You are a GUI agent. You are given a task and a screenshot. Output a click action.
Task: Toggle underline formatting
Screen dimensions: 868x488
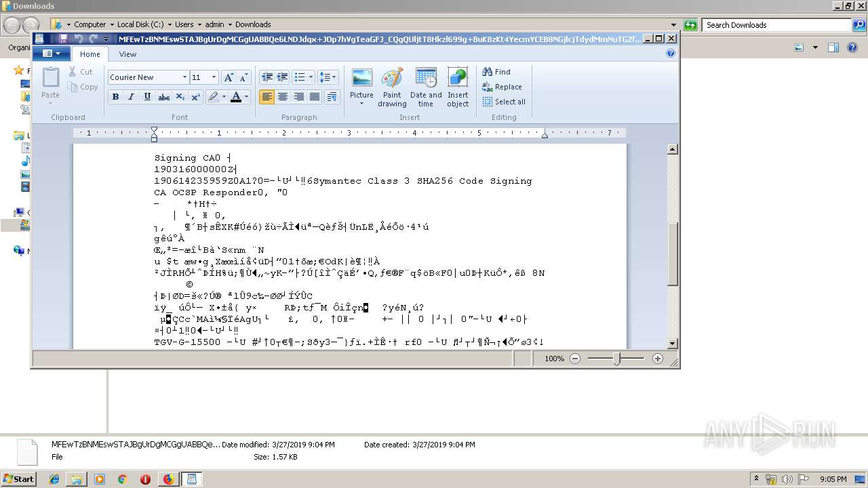click(147, 97)
